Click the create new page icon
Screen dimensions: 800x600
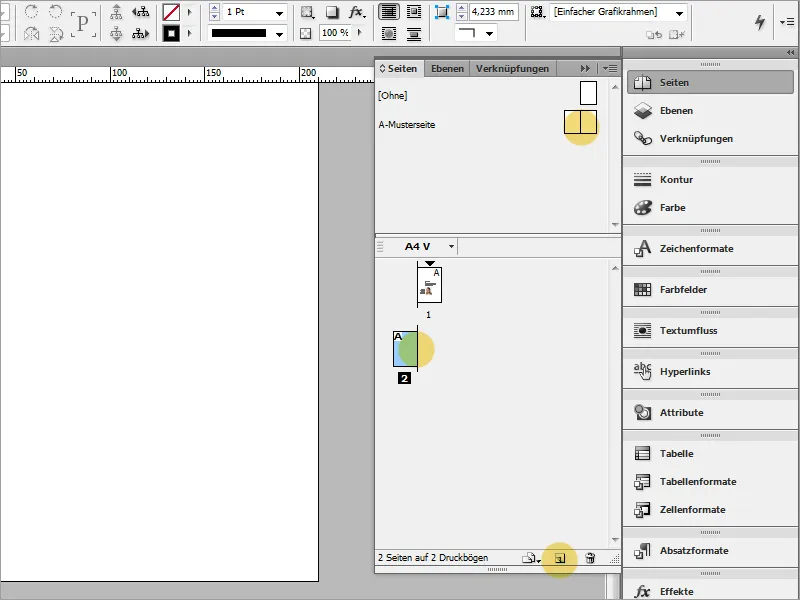point(560,558)
